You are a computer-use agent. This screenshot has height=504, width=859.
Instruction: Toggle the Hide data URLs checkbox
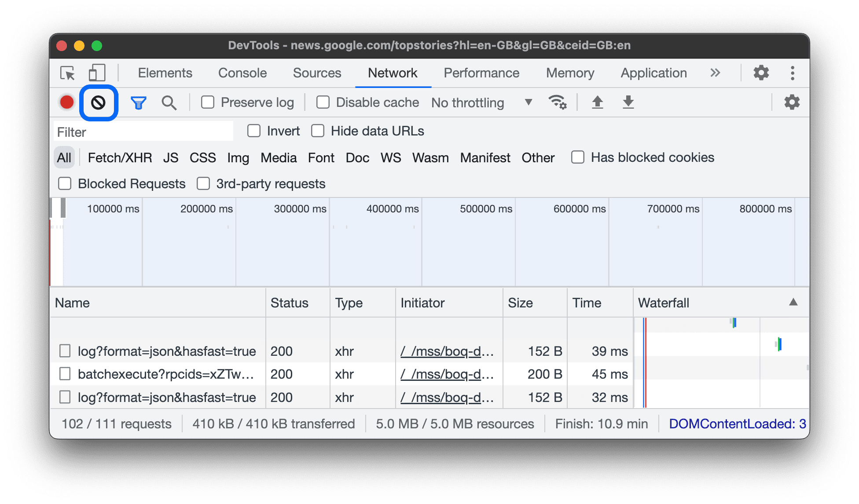pyautogui.click(x=318, y=131)
